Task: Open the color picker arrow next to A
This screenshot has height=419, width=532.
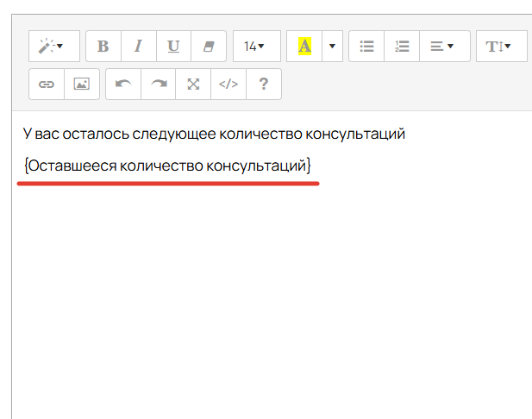Action: tap(332, 47)
